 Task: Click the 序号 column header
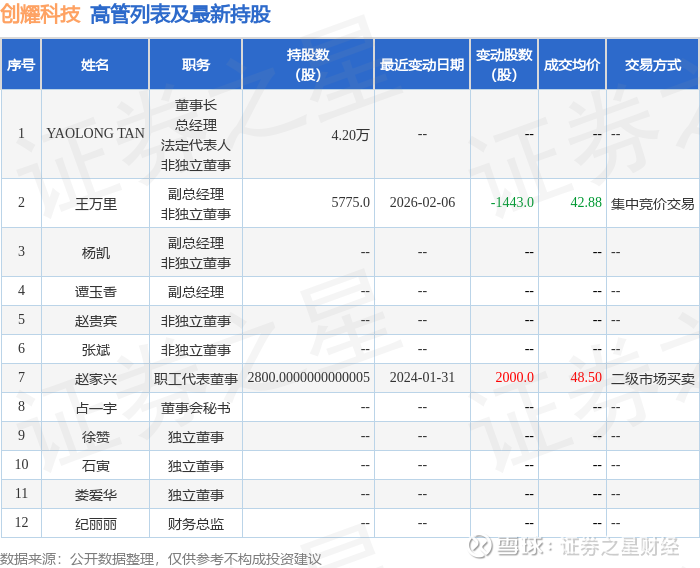pyautogui.click(x=21, y=65)
